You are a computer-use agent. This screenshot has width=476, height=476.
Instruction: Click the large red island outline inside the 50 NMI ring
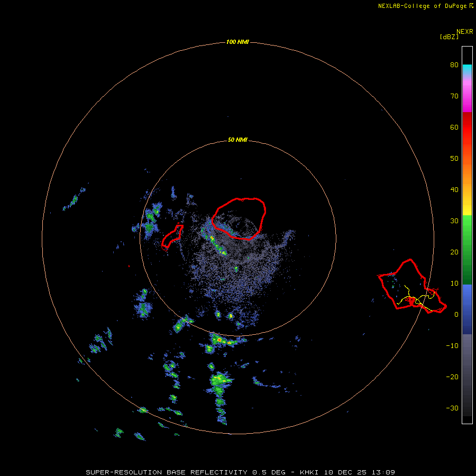point(239,219)
